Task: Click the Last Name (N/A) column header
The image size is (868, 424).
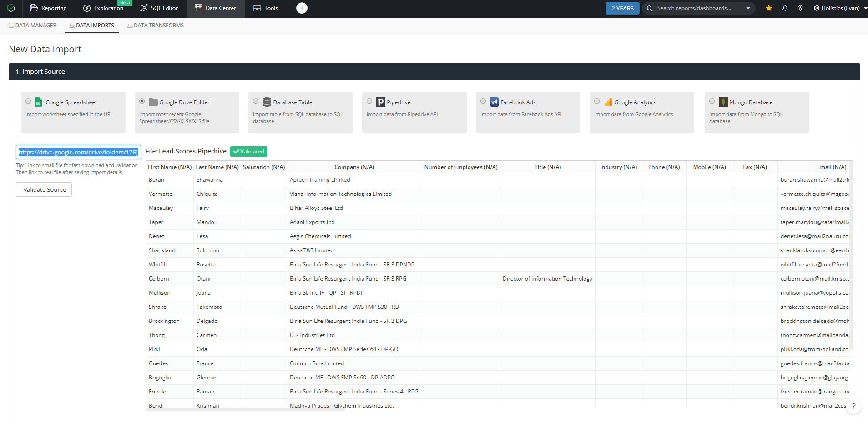Action: coord(217,167)
